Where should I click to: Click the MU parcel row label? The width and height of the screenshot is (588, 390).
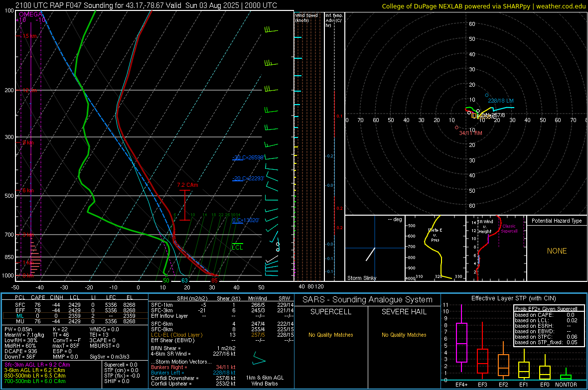click(x=20, y=321)
